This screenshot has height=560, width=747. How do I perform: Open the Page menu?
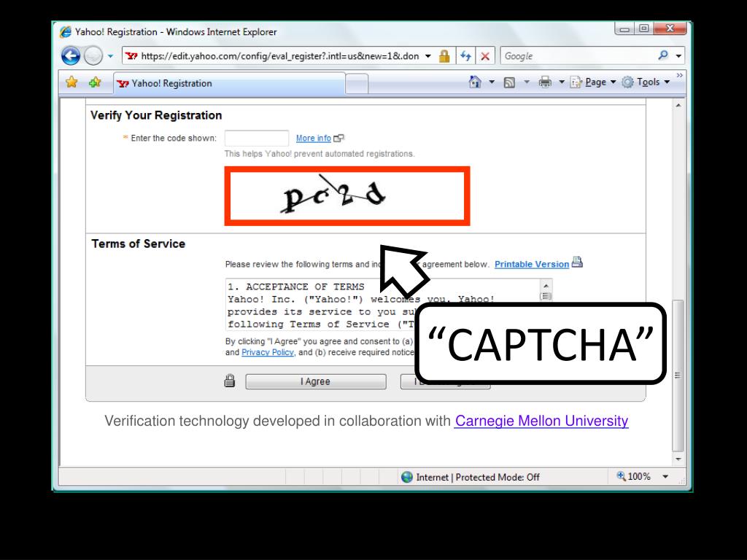pos(593,82)
